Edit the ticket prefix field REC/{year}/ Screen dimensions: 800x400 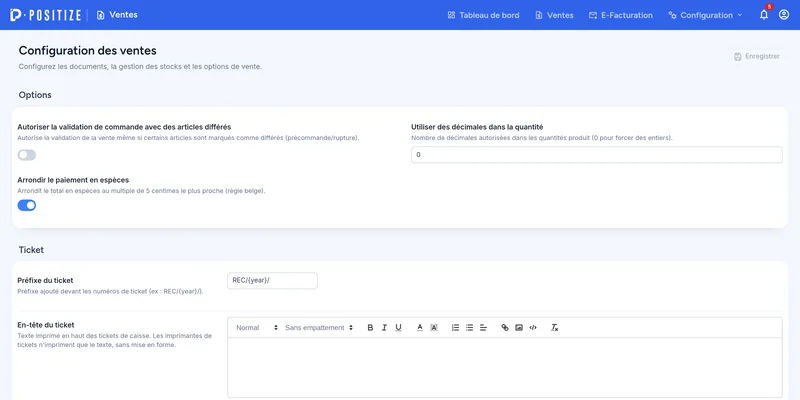pos(272,281)
